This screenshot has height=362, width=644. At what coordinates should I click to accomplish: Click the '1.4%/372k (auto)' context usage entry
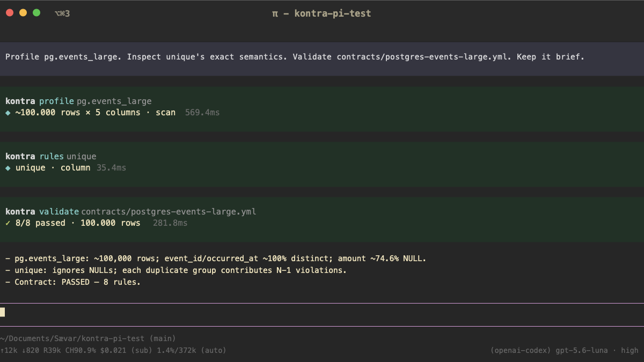(x=192, y=350)
